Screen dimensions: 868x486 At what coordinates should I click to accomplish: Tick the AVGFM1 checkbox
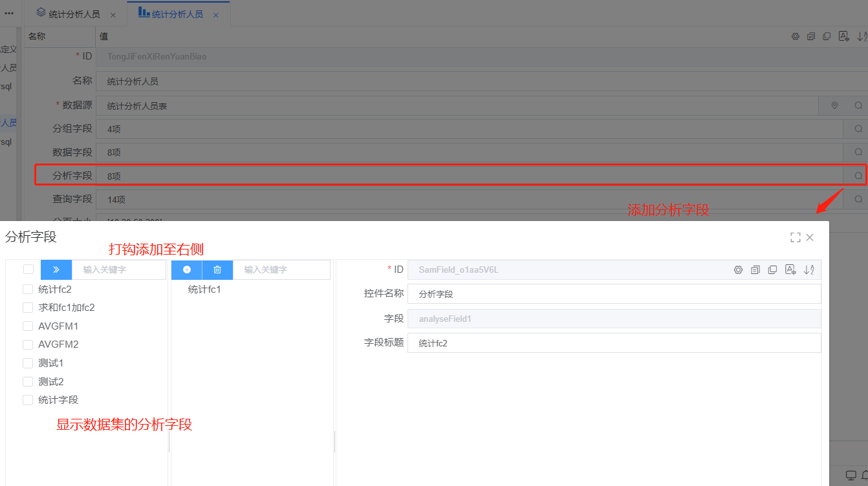coord(28,326)
